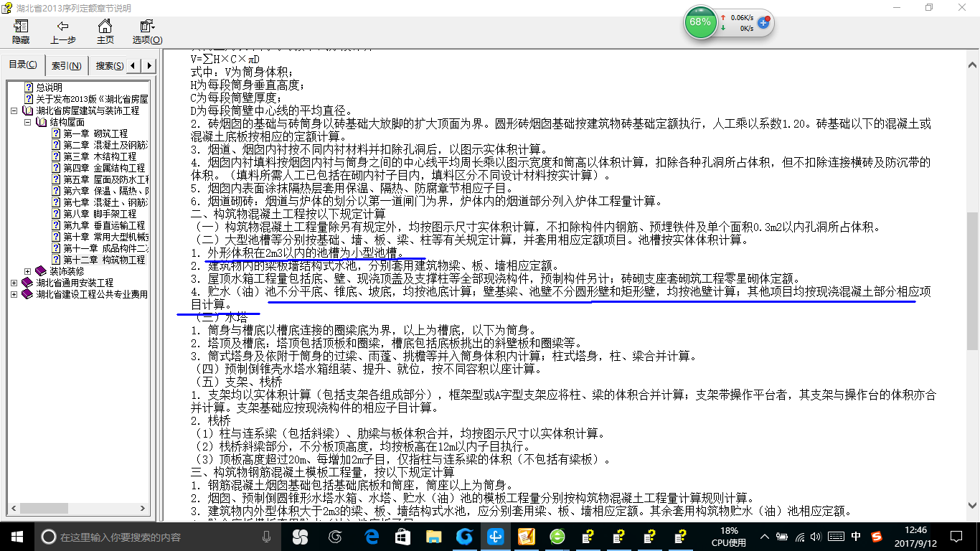Open the Windows Start menu
Viewport: 980px width, 551px height.
(17, 536)
